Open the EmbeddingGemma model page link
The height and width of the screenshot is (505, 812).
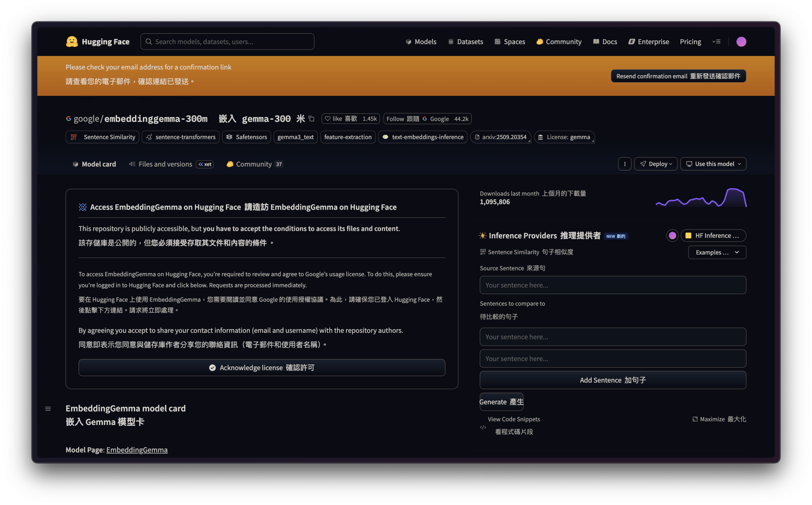tap(137, 450)
